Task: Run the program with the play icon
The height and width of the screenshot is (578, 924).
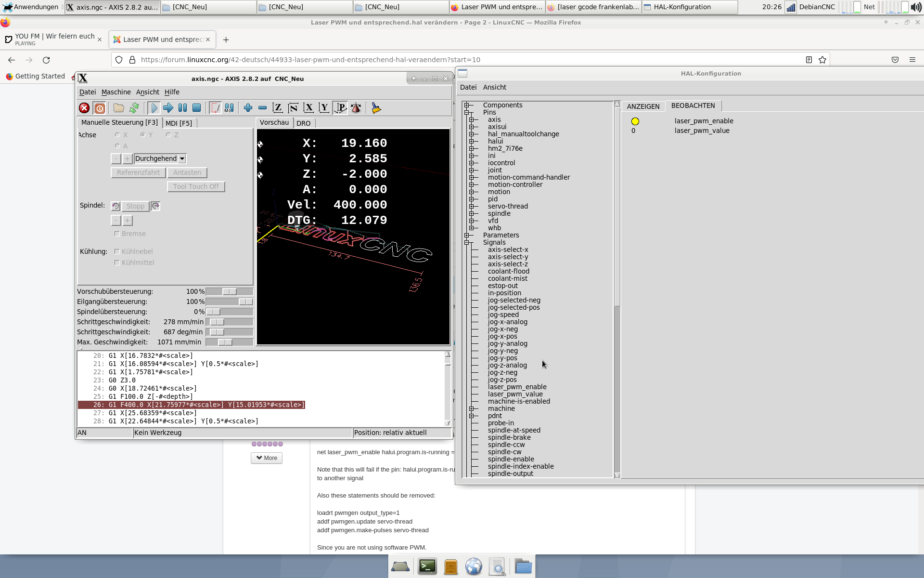Action: click(x=154, y=108)
